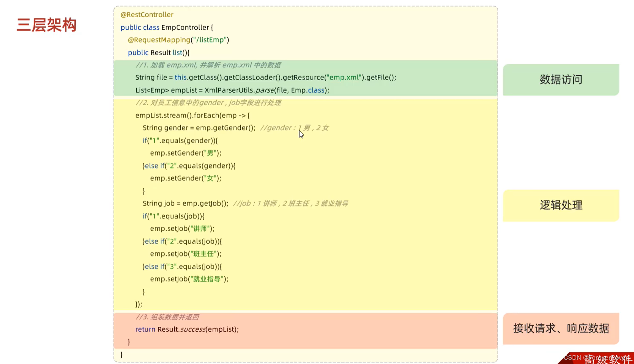Click the 'emp.setJob("讲师");' line

pos(182,228)
